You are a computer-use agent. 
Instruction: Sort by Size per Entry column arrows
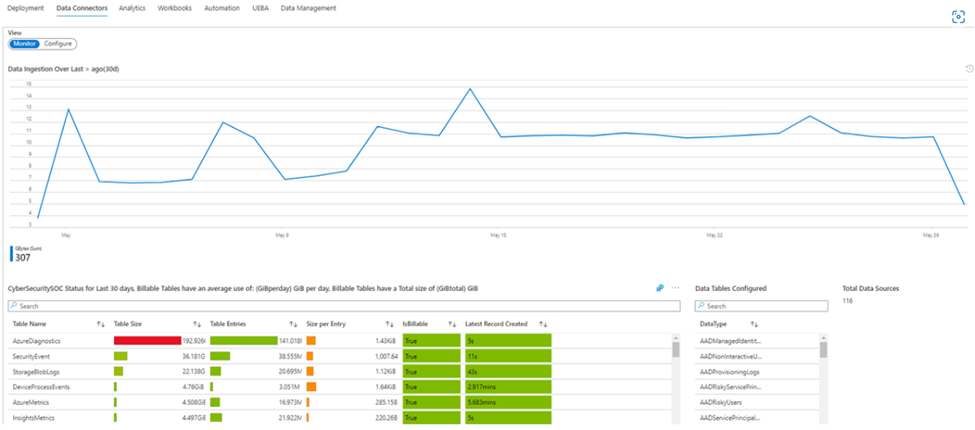[389, 324]
